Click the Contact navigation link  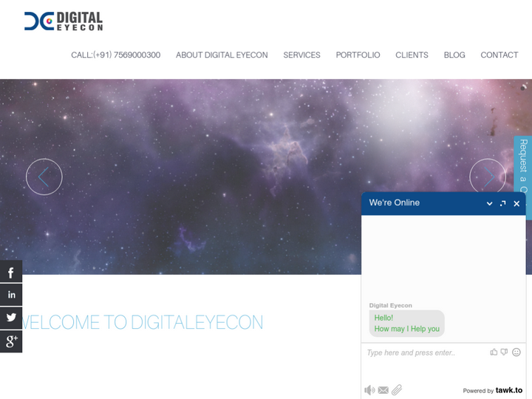[x=499, y=55]
